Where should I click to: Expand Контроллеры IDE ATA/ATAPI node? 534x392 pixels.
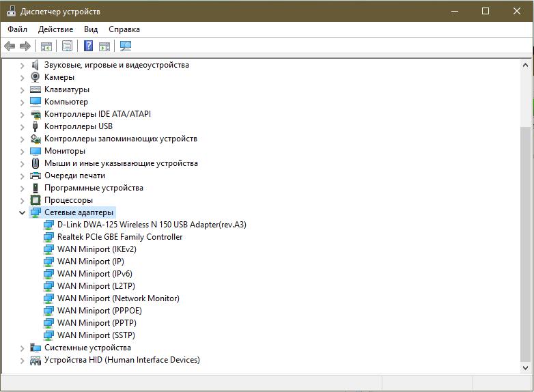click(x=22, y=114)
